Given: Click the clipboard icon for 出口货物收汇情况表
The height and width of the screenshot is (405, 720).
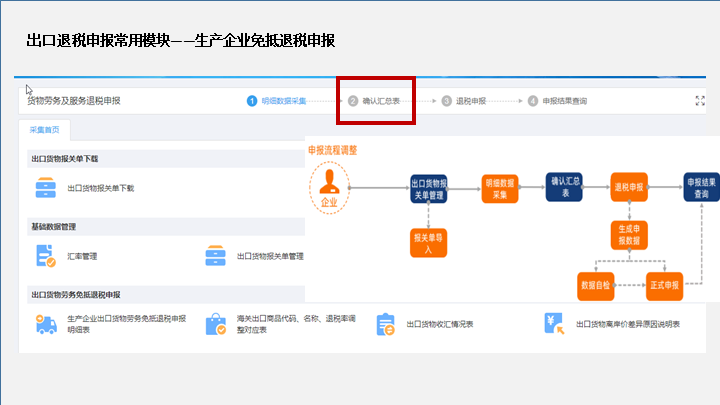Looking at the screenshot, I should click(385, 324).
